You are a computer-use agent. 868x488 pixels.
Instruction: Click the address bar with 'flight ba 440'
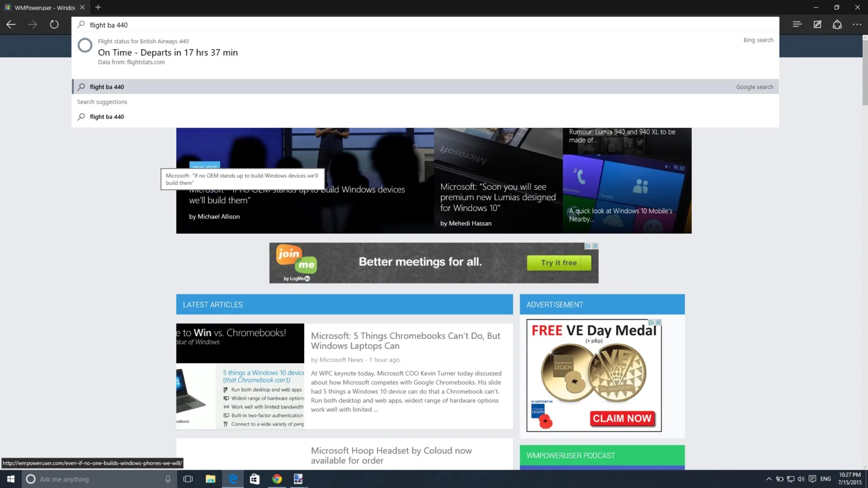click(425, 25)
